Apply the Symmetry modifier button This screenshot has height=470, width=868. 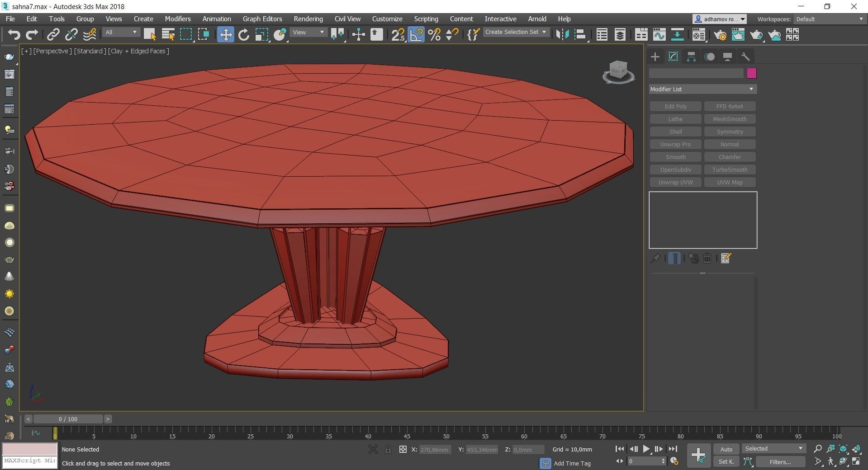(730, 132)
